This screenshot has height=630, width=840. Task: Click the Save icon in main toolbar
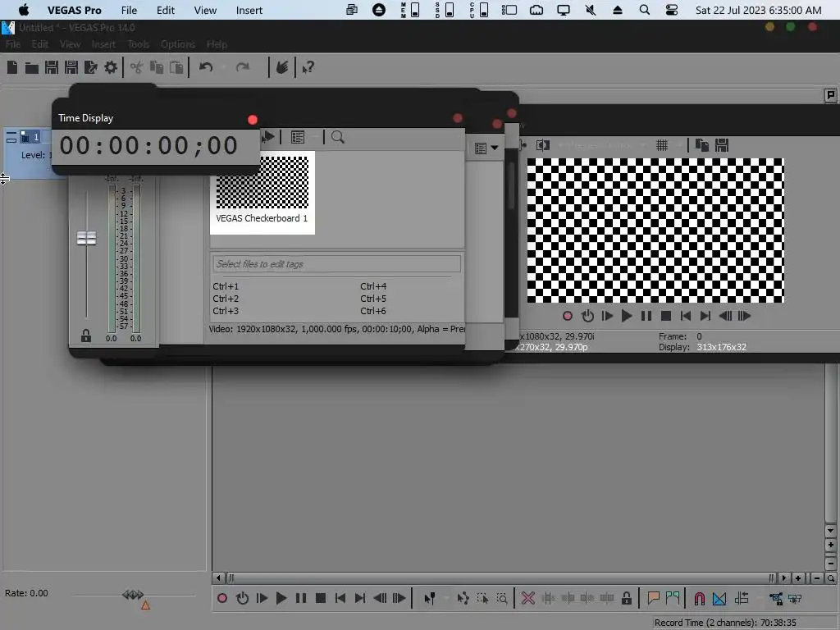tap(52, 67)
